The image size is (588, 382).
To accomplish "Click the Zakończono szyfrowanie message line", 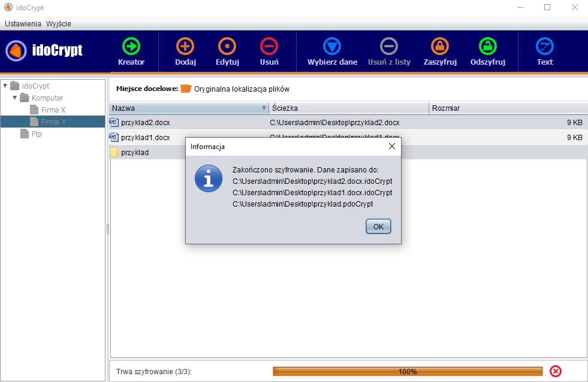I will click(306, 169).
